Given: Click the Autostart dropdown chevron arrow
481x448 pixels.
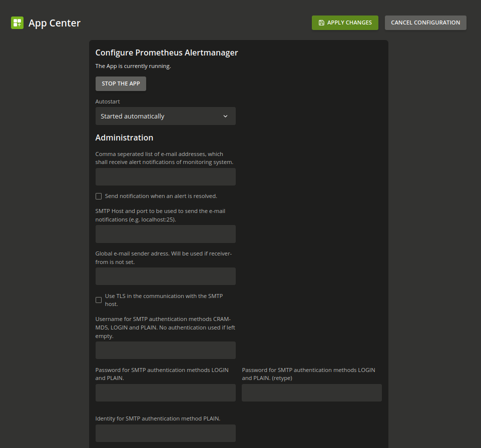Looking at the screenshot, I should pos(225,116).
